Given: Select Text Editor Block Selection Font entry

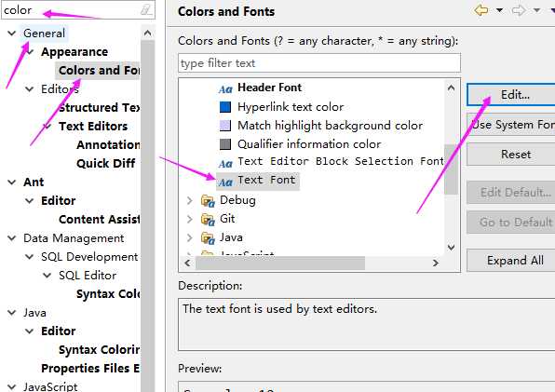Looking at the screenshot, I should 341,161.
